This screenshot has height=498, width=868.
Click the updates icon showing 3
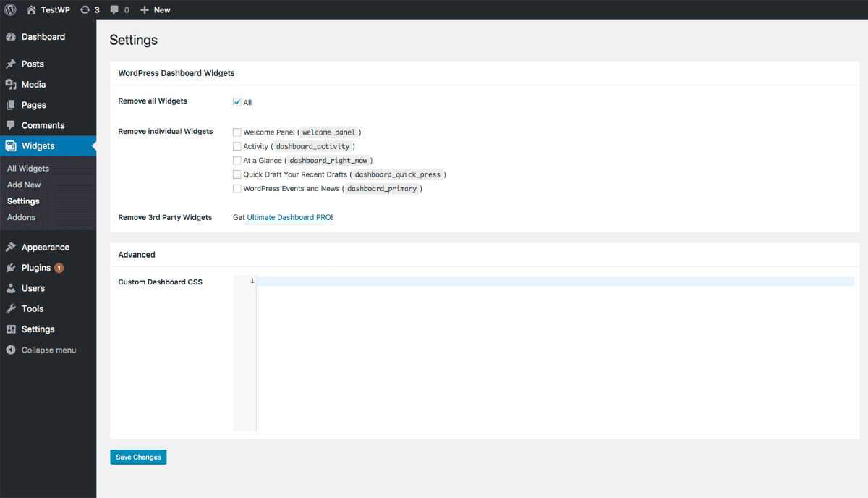[85, 10]
